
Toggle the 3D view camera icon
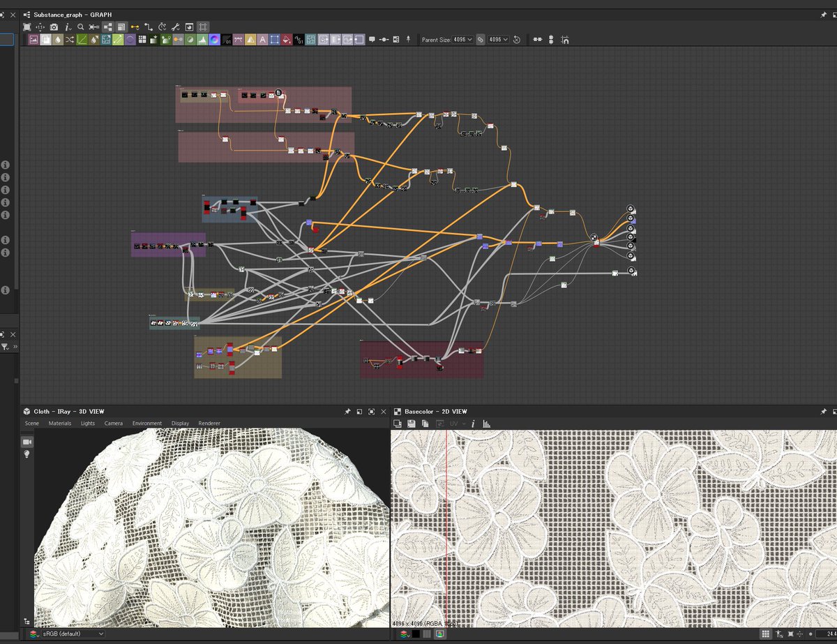(27, 442)
